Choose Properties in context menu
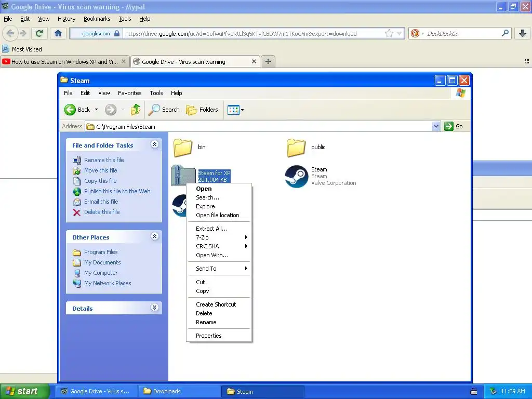Image resolution: width=532 pixels, height=399 pixels. click(219, 336)
